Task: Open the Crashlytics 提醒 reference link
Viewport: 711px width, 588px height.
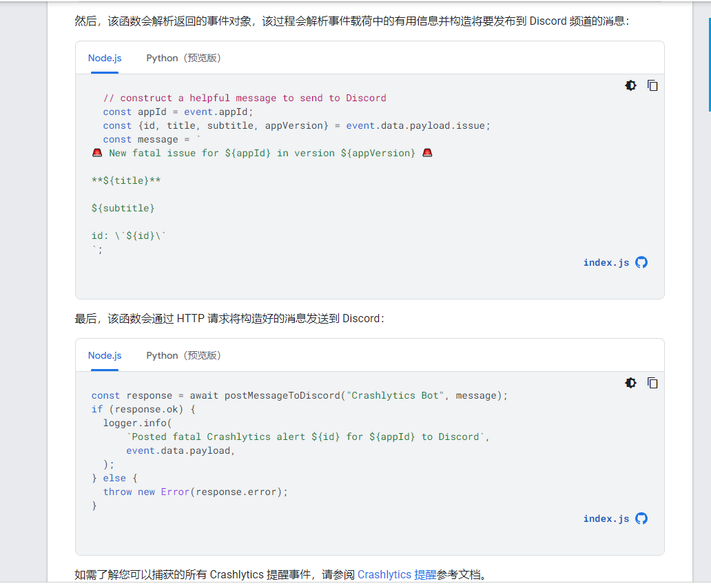Action: [x=397, y=574]
